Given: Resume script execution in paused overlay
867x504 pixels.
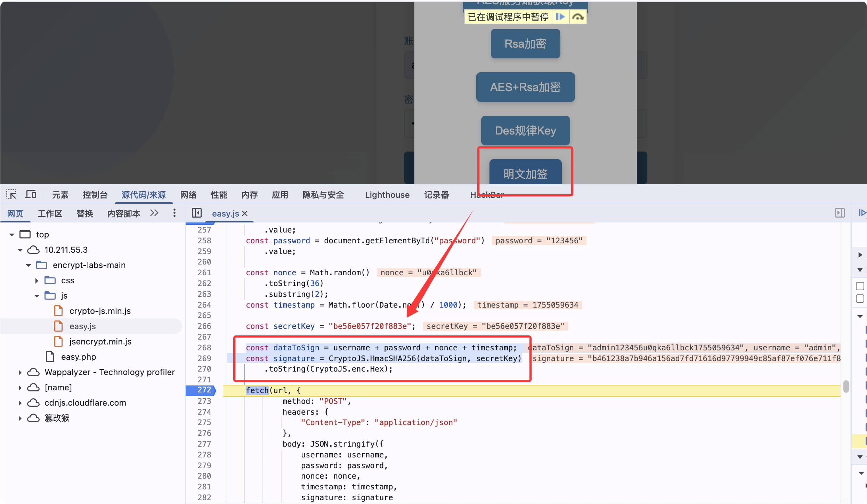Looking at the screenshot, I should click(x=560, y=17).
